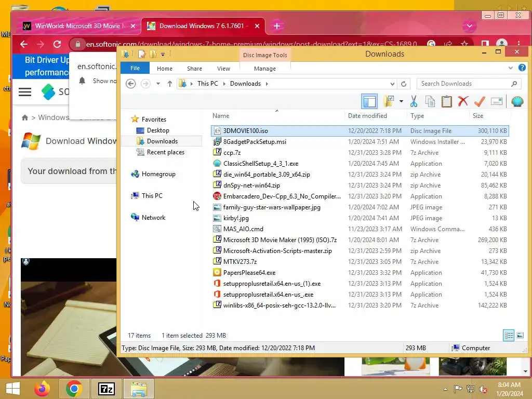
Task: Click the folder options toolbar icon
Action: pyautogui.click(x=389, y=101)
